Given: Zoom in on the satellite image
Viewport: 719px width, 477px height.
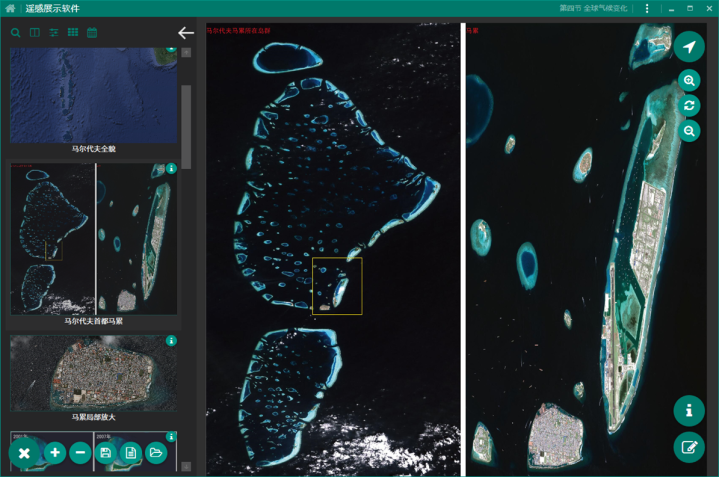Looking at the screenshot, I should [x=689, y=81].
